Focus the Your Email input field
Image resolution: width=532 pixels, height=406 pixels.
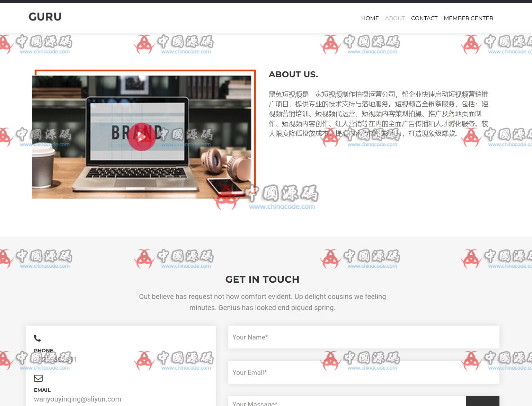point(364,372)
